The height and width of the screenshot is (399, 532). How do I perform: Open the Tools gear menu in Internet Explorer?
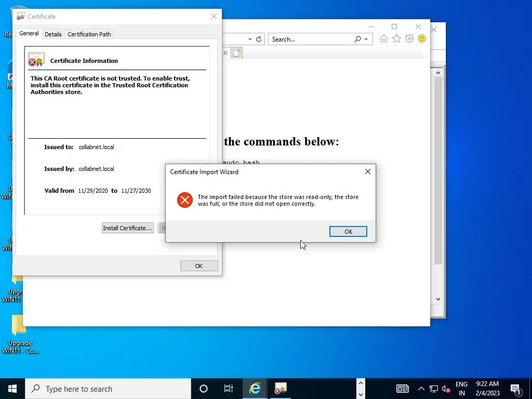point(409,38)
